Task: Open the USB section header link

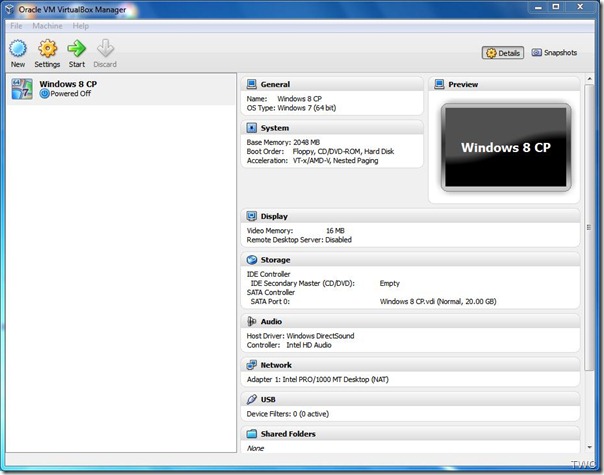Action: pos(268,399)
